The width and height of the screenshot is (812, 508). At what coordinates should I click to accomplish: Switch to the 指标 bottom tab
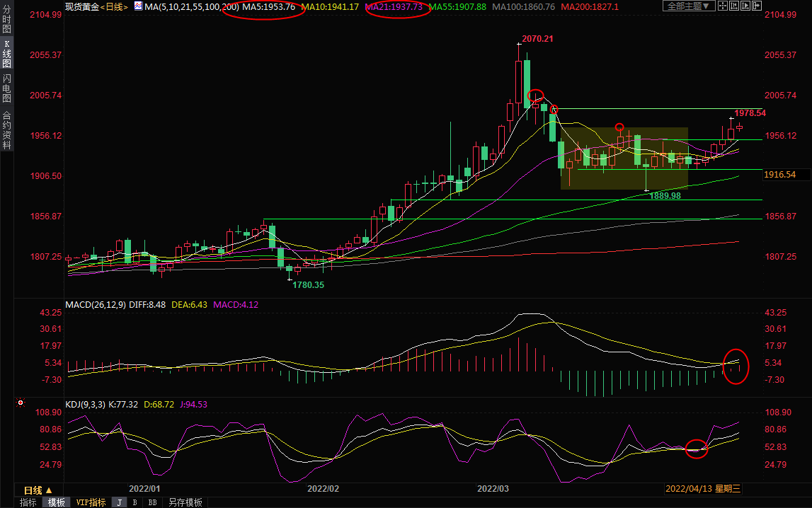click(28, 502)
